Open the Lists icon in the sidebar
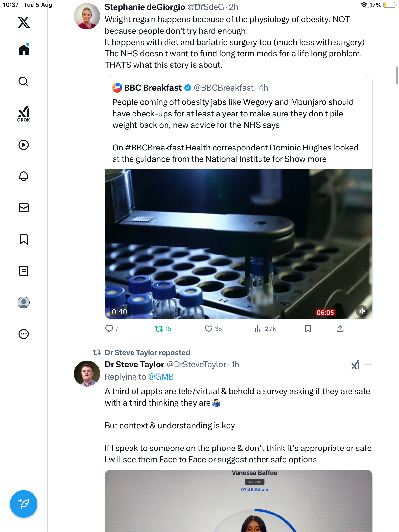The width and height of the screenshot is (399, 532). (x=24, y=271)
